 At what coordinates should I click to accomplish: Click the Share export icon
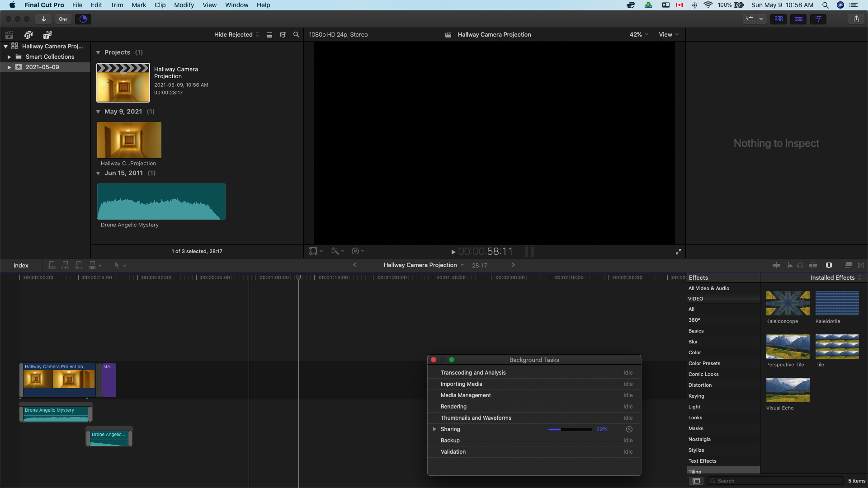[x=856, y=19]
